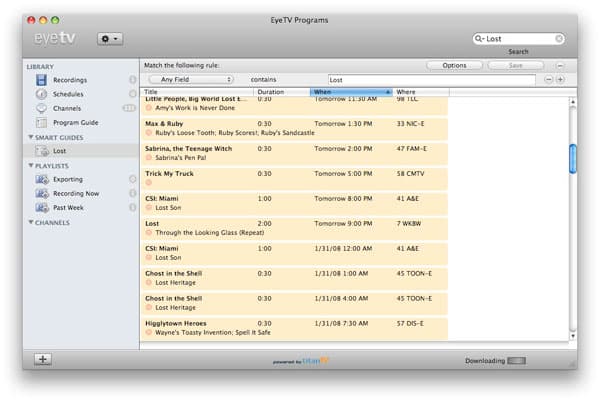Image resolution: width=600 pixels, height=401 pixels.
Task: Click the minus button beside Save
Action: 560,66
